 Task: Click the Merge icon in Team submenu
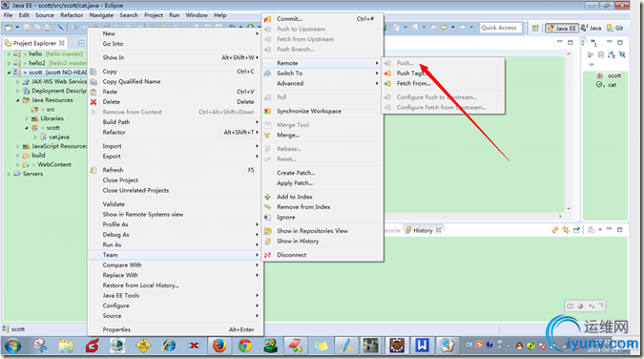267,136
